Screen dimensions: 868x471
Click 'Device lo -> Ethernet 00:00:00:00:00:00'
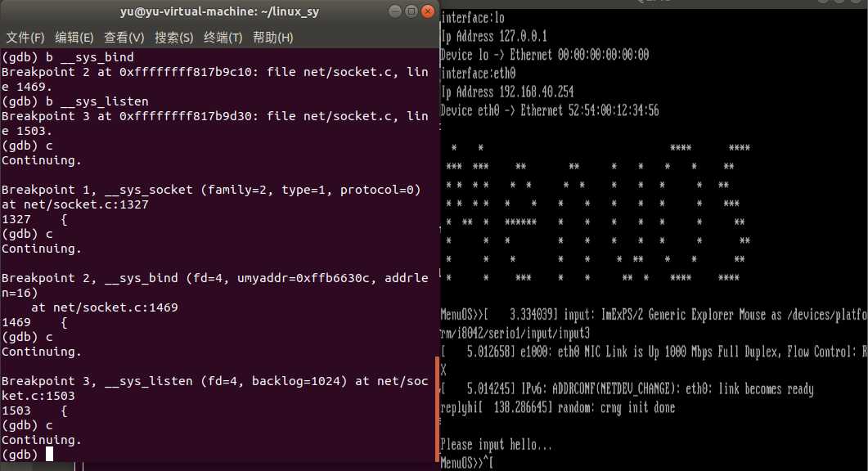(x=545, y=55)
